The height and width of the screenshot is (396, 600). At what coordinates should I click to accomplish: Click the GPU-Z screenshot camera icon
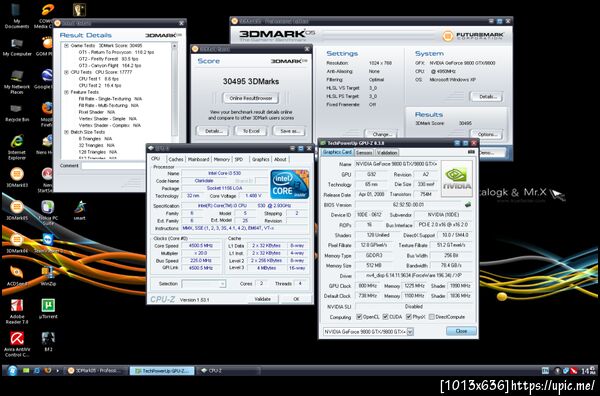coord(471,152)
